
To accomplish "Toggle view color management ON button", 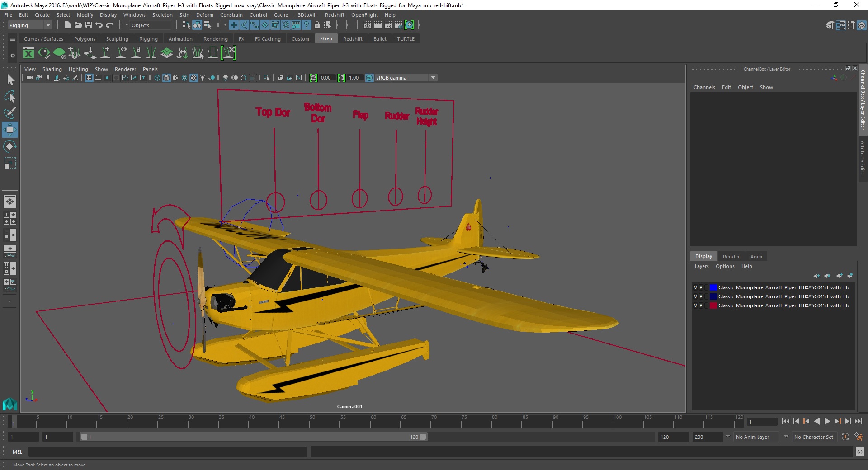I will [369, 78].
